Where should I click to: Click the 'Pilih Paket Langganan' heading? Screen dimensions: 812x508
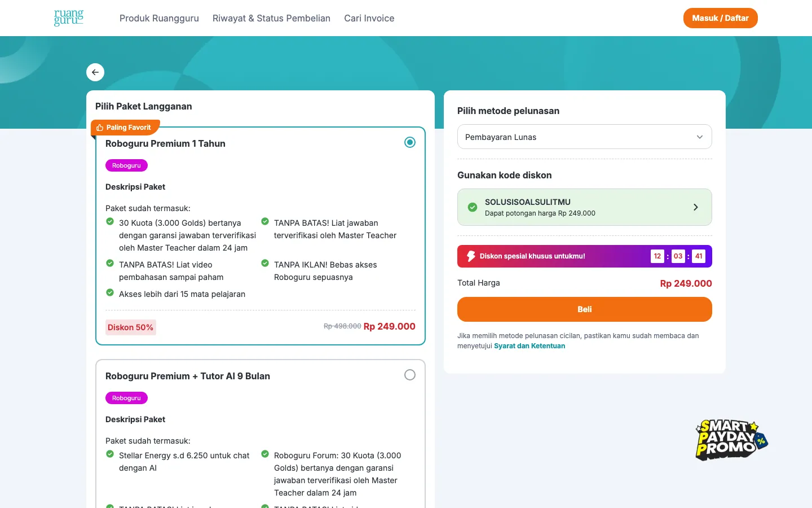coord(144,106)
